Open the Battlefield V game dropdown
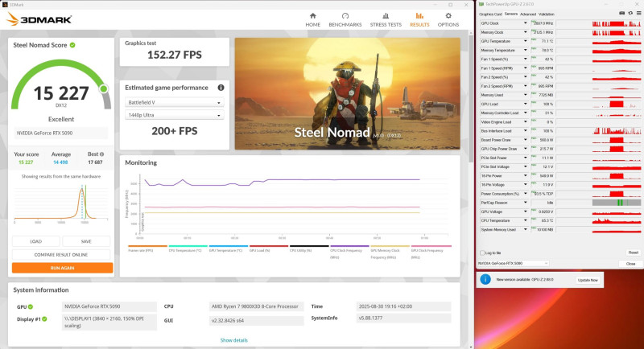Image resolution: width=644 pixels, height=349 pixels. point(174,102)
